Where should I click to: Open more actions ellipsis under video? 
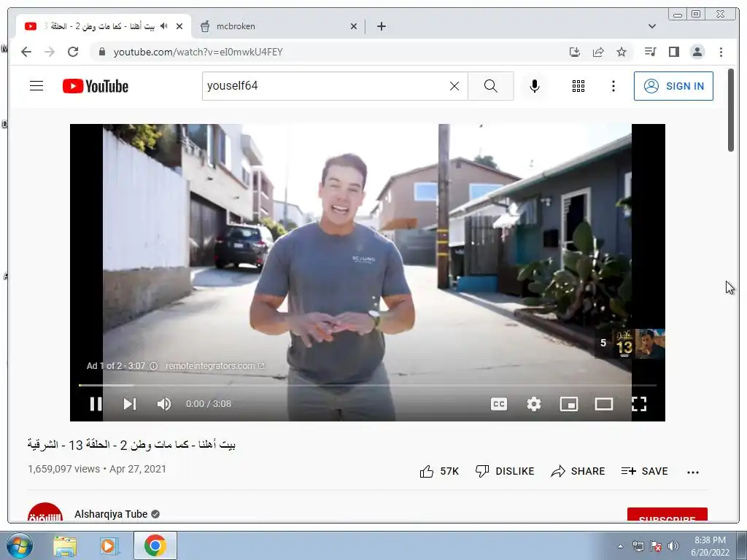coord(693,472)
